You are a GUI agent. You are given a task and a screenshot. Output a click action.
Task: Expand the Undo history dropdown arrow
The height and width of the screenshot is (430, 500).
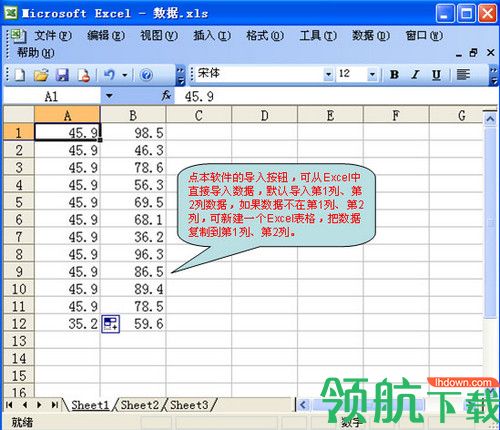124,75
